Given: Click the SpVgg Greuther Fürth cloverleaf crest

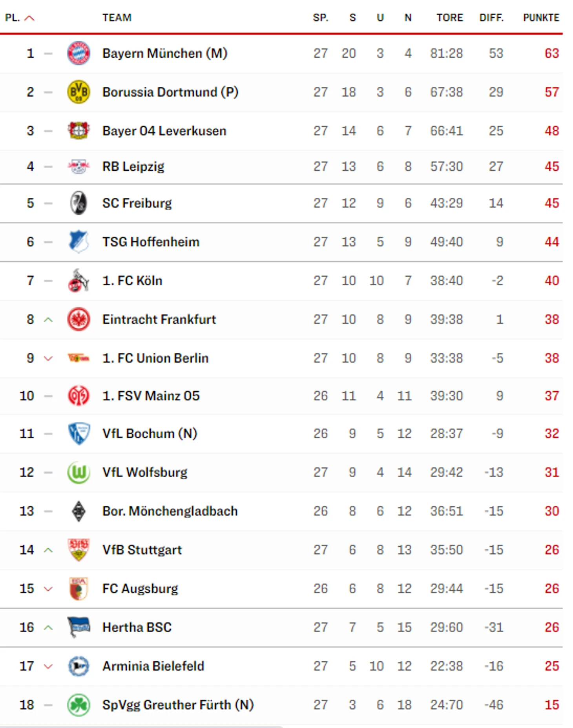Looking at the screenshot, I should [x=78, y=705].
